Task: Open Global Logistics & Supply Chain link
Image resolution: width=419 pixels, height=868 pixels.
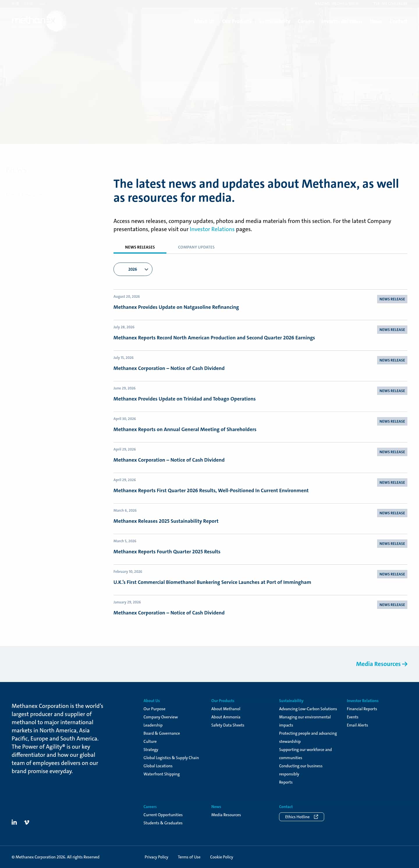Action: pyautogui.click(x=171, y=757)
